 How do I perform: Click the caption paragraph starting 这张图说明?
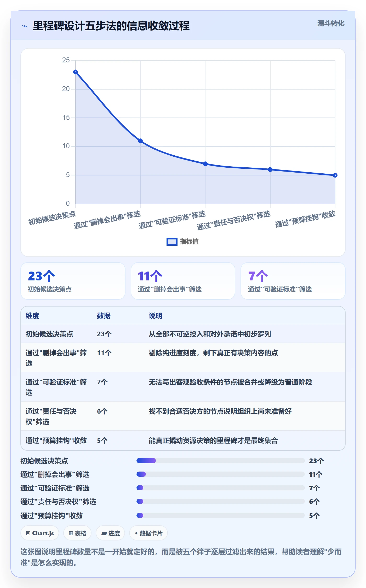click(x=181, y=557)
